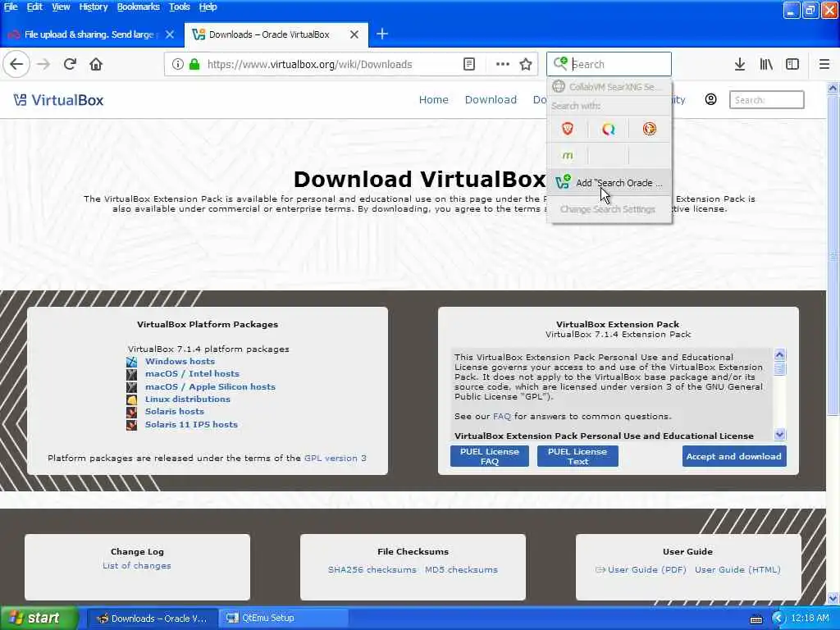
Task: Click the VirtualBox logo
Action: (58, 100)
